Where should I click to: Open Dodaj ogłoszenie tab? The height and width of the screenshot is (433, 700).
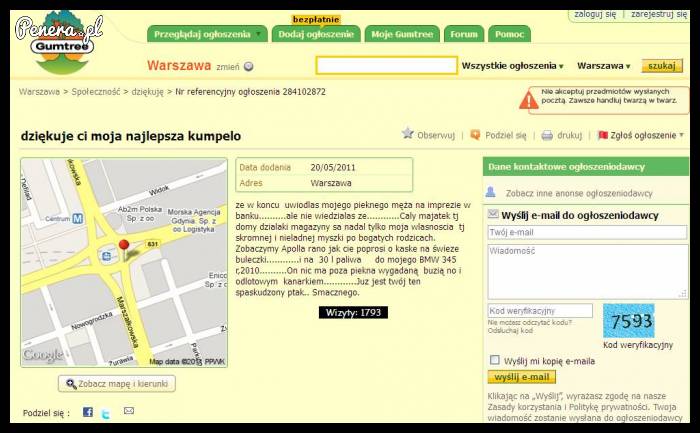click(316, 34)
